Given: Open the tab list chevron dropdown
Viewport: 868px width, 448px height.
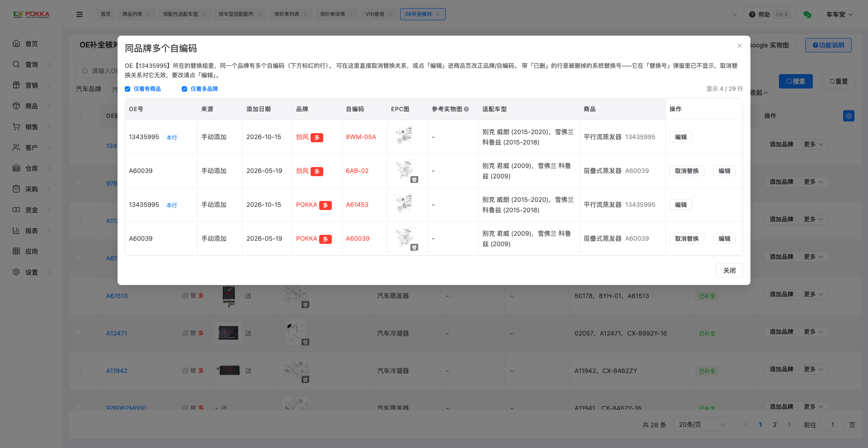Looking at the screenshot, I should (735, 14).
